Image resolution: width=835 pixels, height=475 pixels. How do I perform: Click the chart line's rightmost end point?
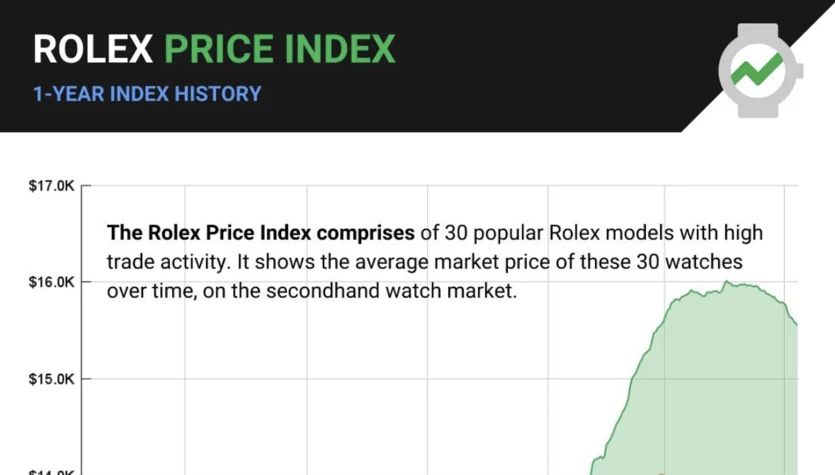tap(797, 324)
